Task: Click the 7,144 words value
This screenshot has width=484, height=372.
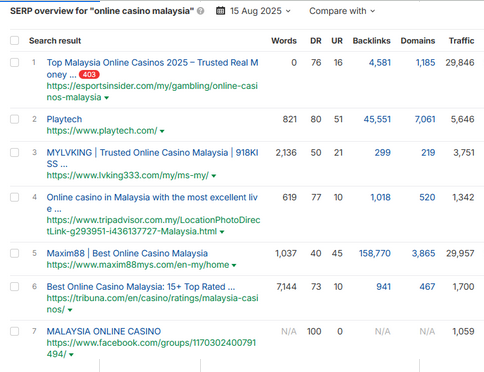Action: coord(286,287)
